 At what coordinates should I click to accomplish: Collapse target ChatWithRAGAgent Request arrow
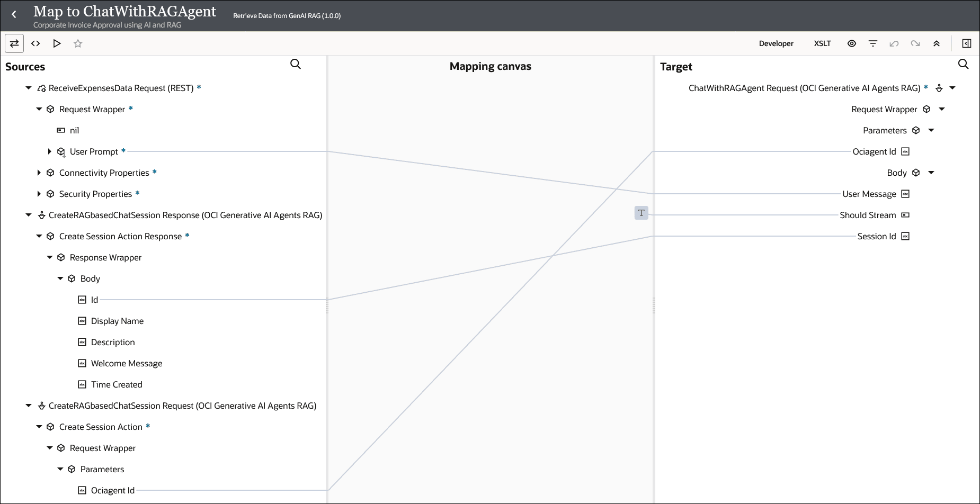[x=952, y=88]
